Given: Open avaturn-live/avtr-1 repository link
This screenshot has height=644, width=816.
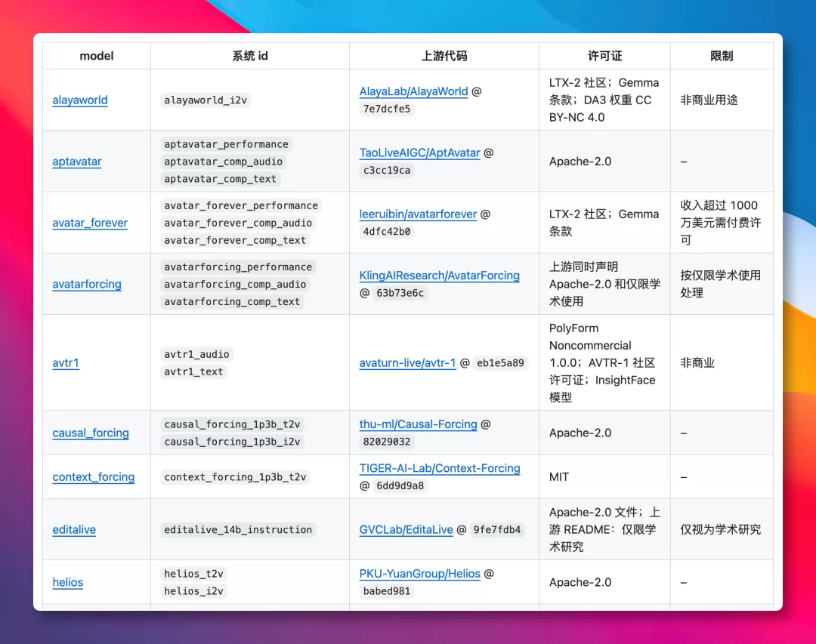Looking at the screenshot, I should (x=407, y=362).
